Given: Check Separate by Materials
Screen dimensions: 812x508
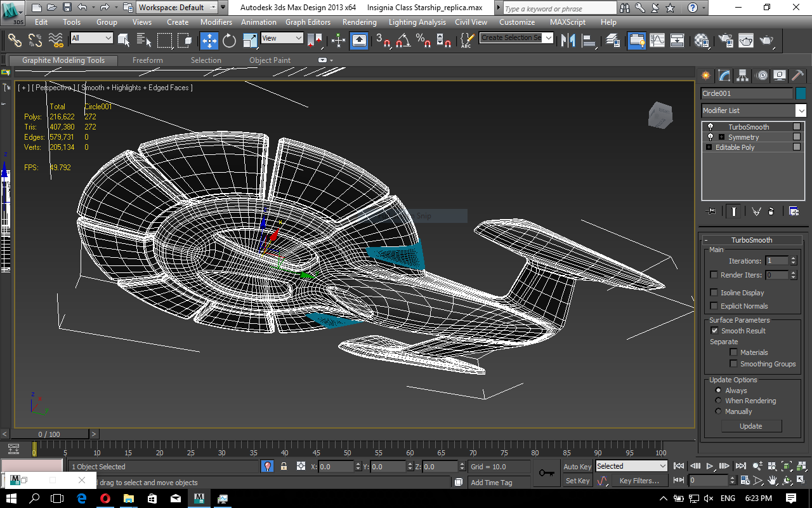Looking at the screenshot, I should pos(733,352).
